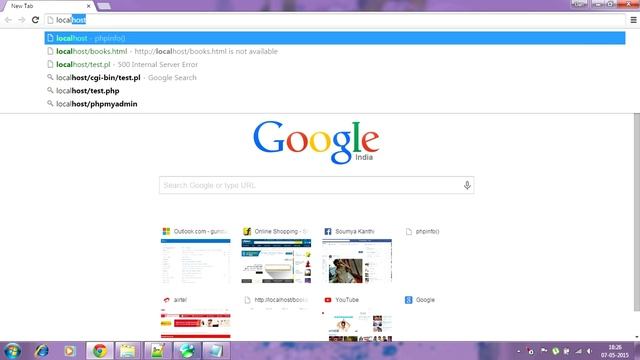Open the http://localhost/books most-visited tile
Image resolution: width=640 pixels, height=360 pixels.
coord(276,318)
